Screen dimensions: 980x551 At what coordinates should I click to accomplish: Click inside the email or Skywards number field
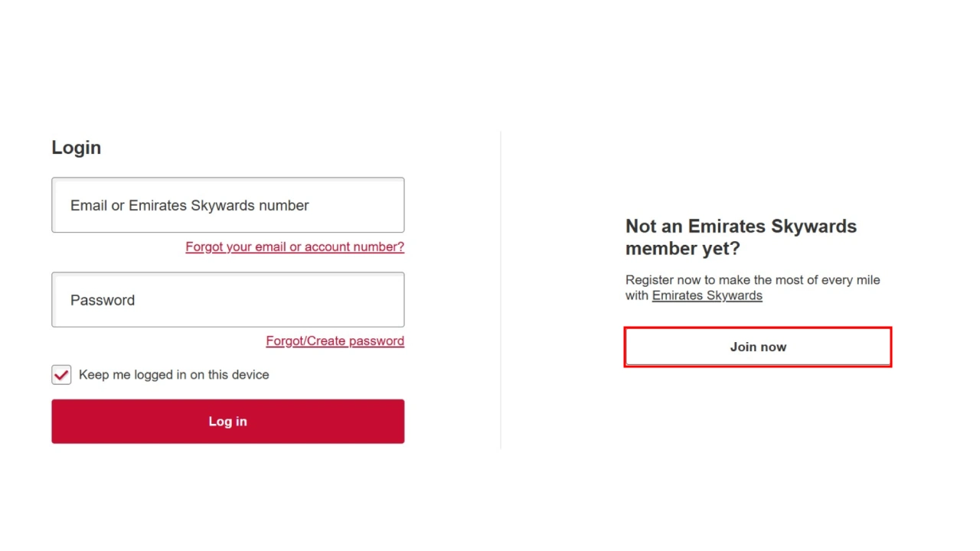[227, 205]
